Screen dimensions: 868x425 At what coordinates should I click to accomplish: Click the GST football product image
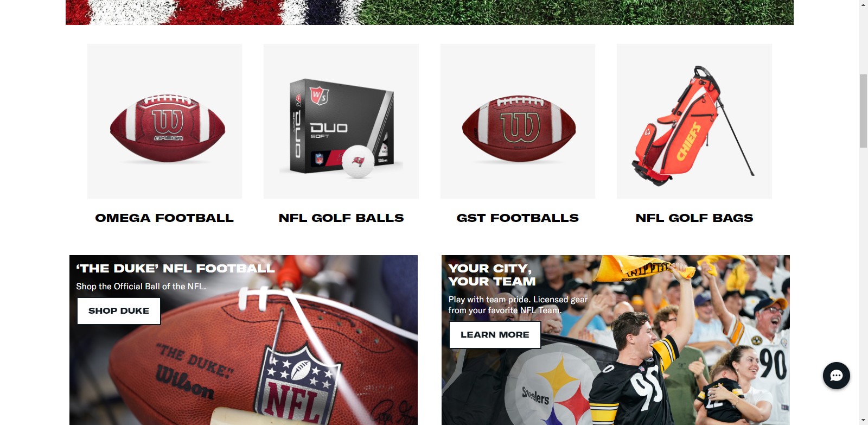coord(518,122)
